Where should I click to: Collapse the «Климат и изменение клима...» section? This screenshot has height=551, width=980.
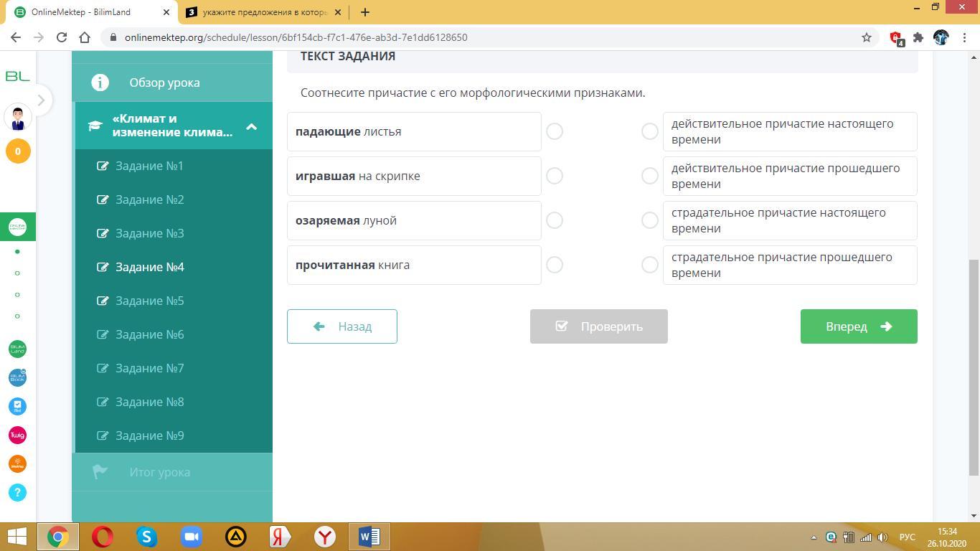251,126
